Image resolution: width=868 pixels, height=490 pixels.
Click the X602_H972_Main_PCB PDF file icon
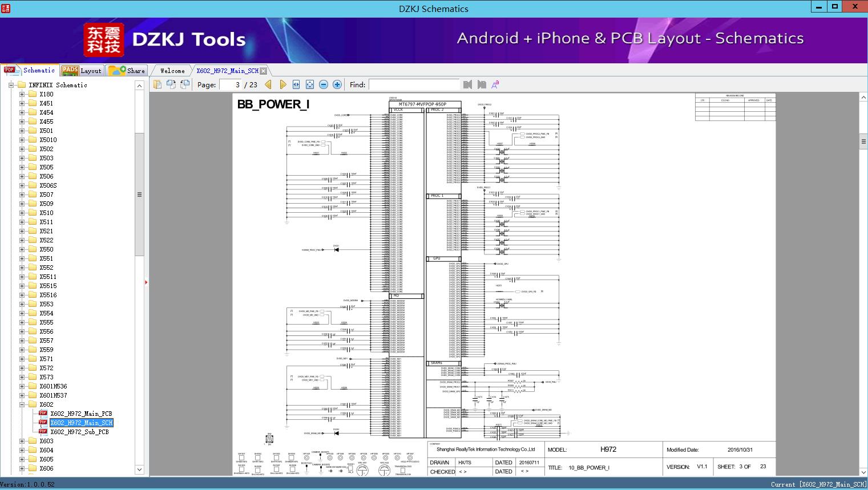coord(43,414)
